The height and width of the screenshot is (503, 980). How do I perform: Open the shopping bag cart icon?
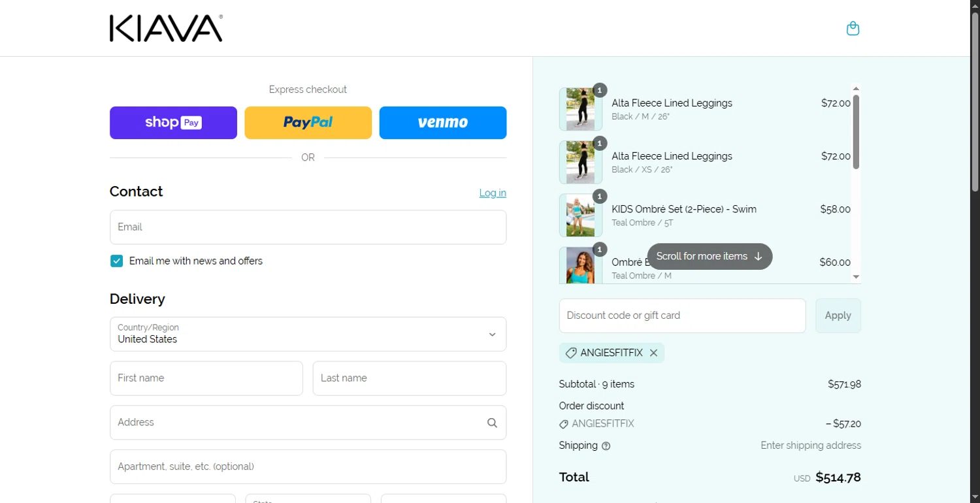pyautogui.click(x=853, y=28)
